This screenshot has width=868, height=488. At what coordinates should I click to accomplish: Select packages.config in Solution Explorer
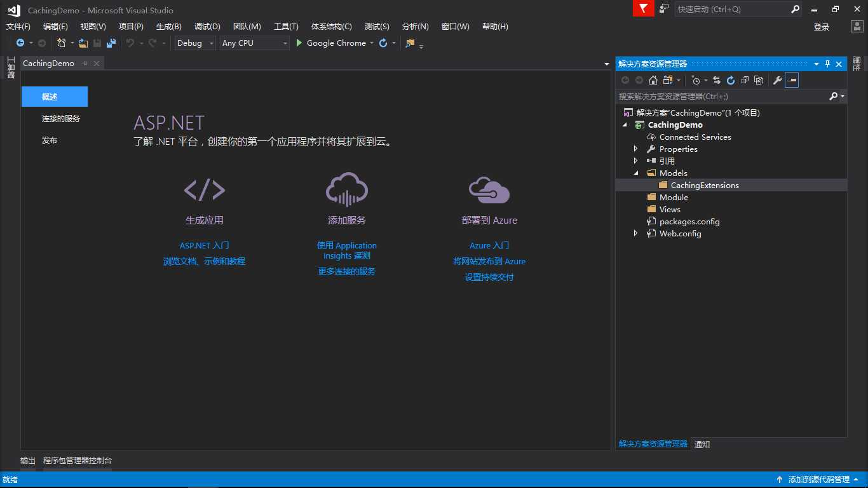pyautogui.click(x=689, y=221)
